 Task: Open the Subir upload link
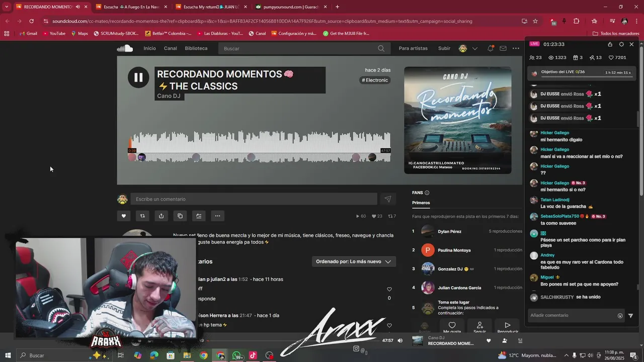(444, 48)
